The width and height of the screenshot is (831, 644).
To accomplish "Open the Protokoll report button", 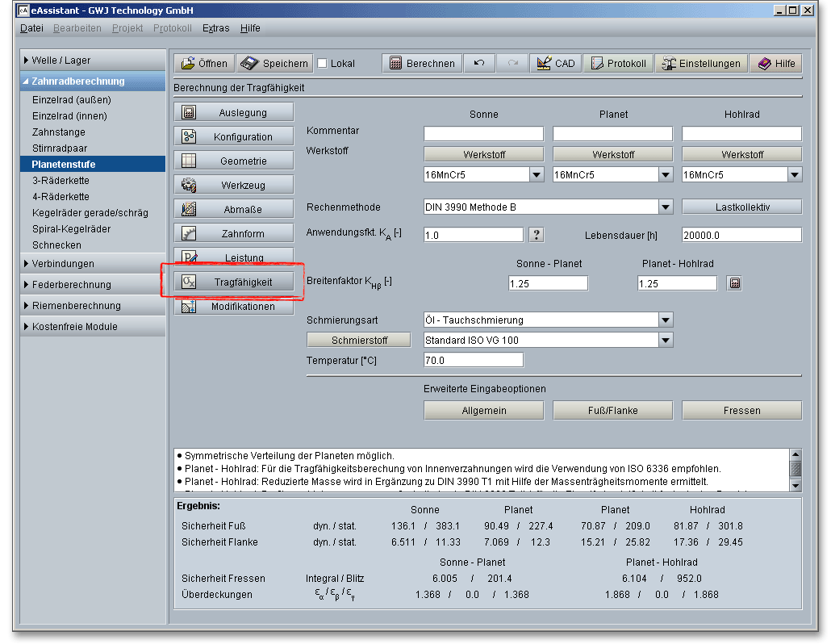I will tap(617, 64).
